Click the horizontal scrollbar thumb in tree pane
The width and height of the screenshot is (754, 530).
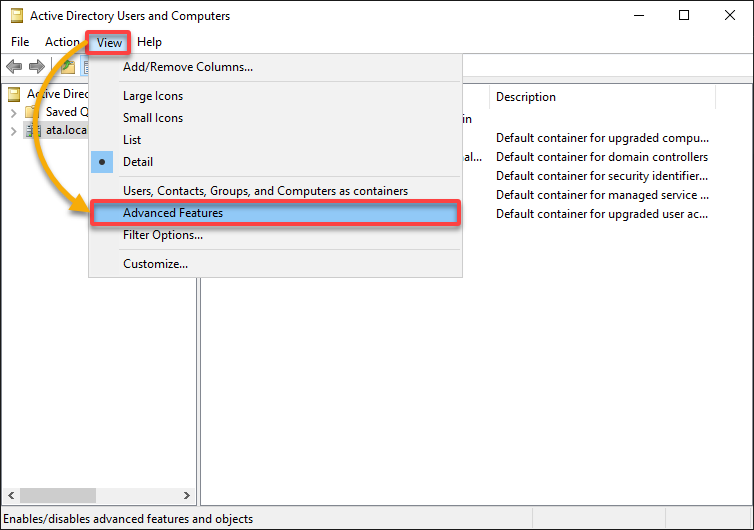point(58,495)
